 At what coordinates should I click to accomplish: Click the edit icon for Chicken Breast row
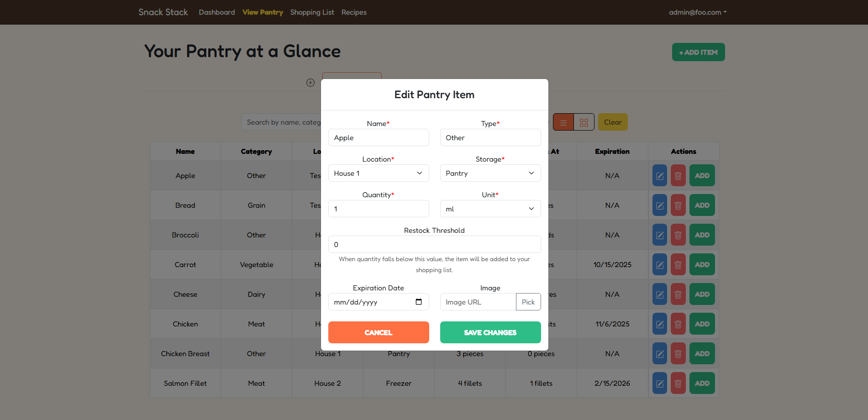point(660,354)
